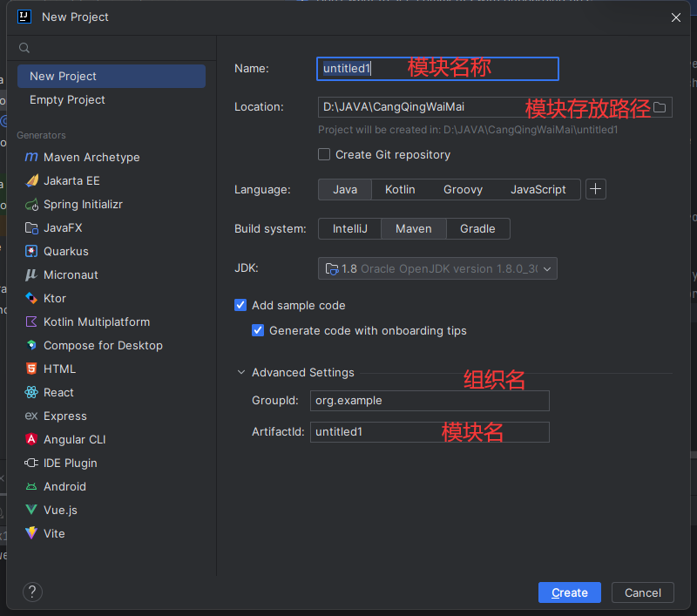Click the generator search field
Image resolution: width=697 pixels, height=616 pixels.
tap(112, 48)
